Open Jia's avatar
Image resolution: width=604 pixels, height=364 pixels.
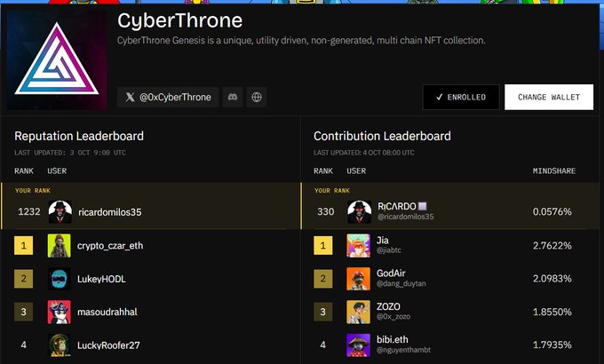click(x=358, y=246)
